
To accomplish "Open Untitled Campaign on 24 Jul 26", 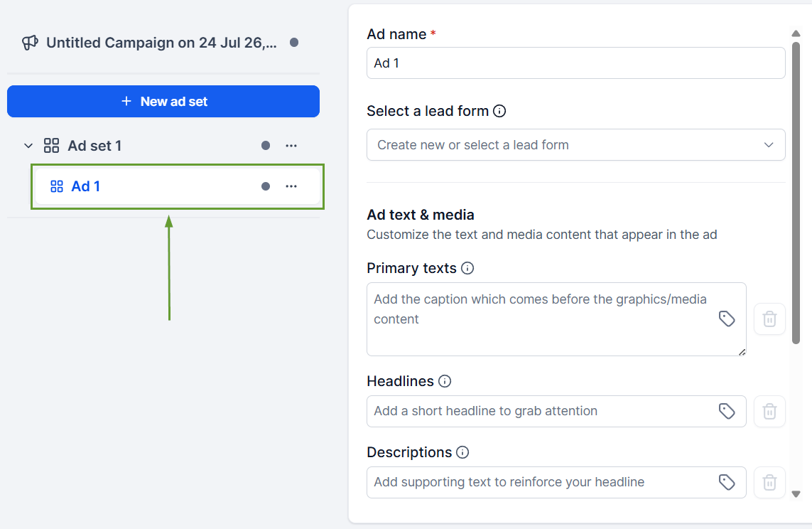I will (161, 43).
